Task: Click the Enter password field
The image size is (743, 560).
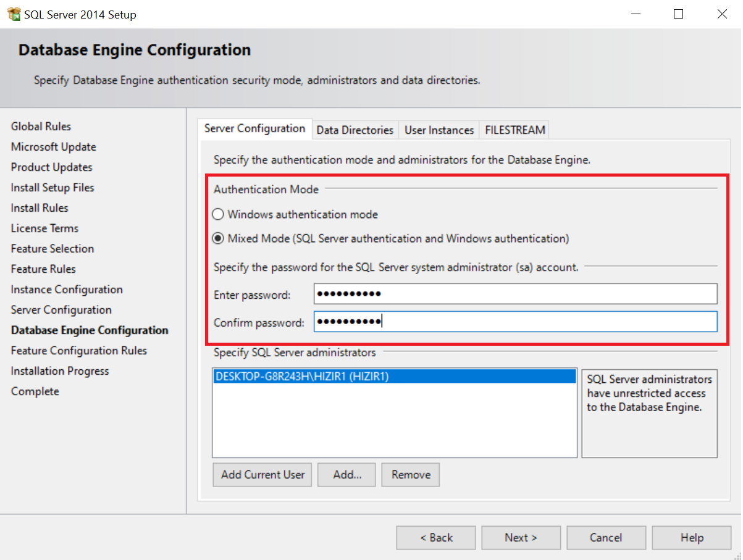Action: 515,294
